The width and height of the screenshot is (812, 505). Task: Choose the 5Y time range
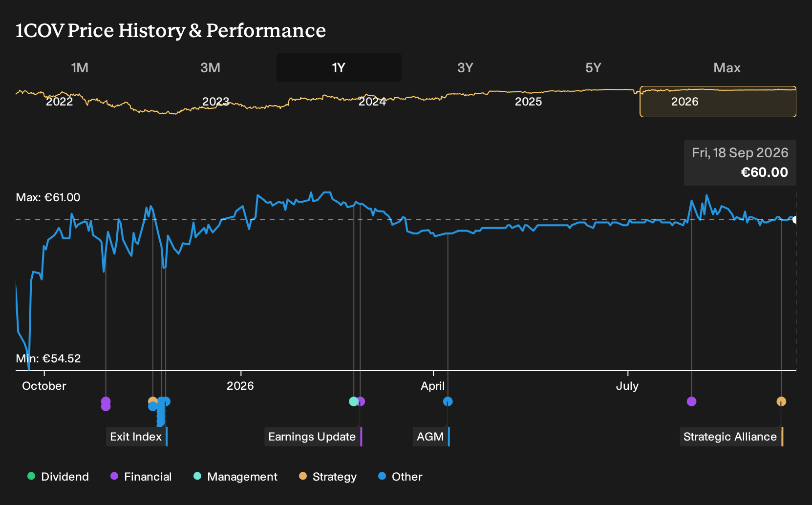pyautogui.click(x=593, y=68)
